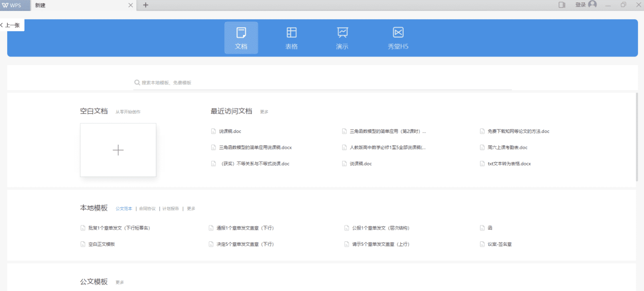
Task: Open template 请示5个章单发文盖章 (上行)
Action: coord(381,244)
